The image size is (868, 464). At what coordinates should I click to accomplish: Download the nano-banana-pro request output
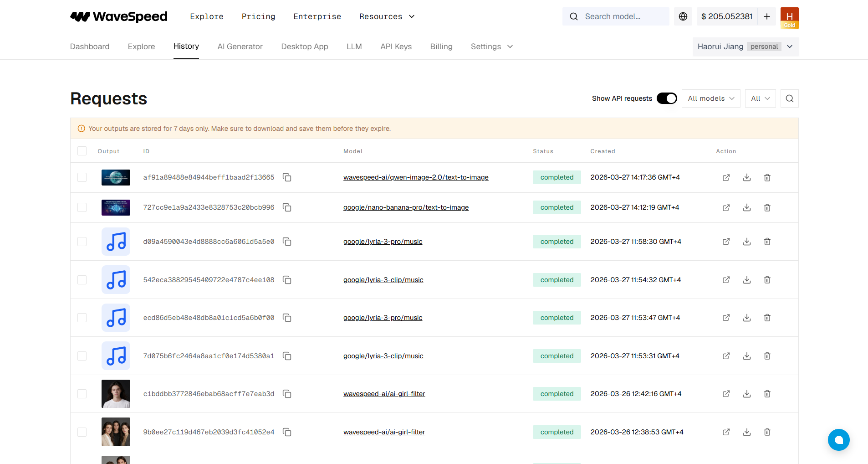[746, 207]
